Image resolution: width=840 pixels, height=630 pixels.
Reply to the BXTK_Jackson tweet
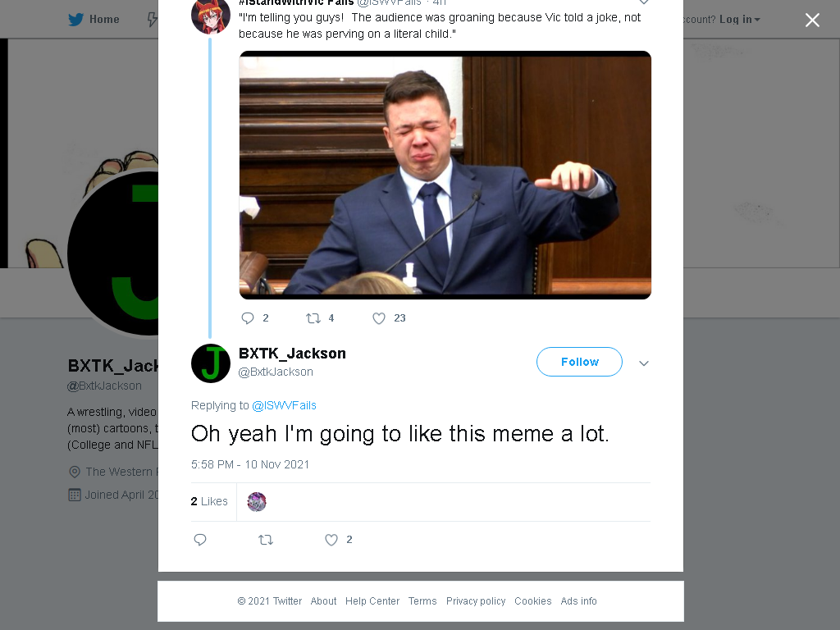click(200, 540)
